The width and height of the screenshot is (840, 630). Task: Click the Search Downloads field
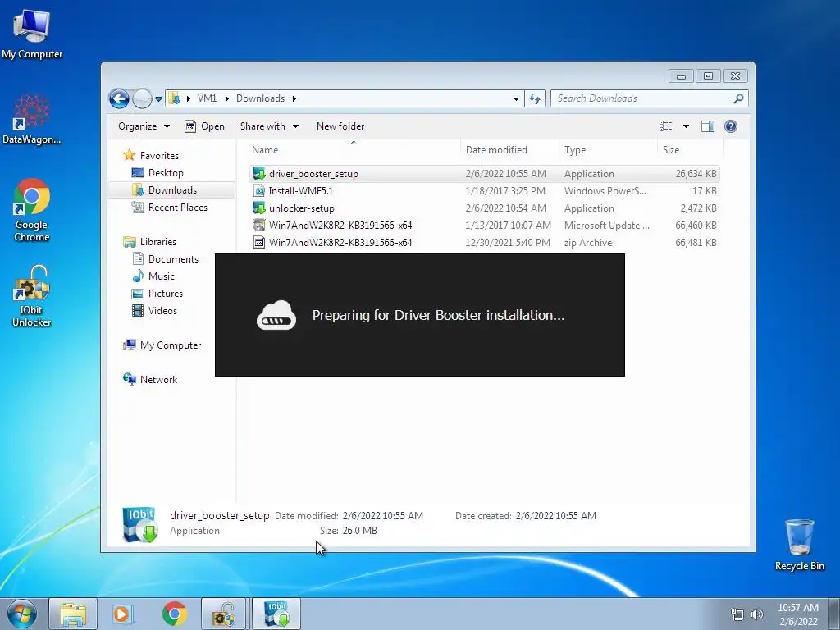click(x=649, y=98)
